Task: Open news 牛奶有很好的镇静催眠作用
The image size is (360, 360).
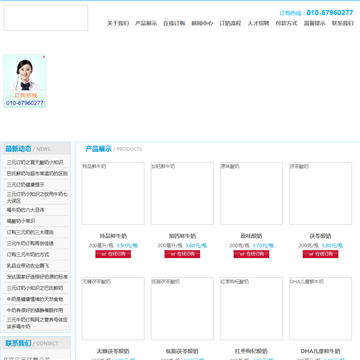Action: [35, 310]
